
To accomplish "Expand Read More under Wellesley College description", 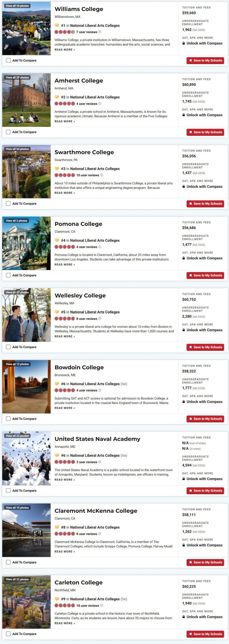I will click(65, 336).
